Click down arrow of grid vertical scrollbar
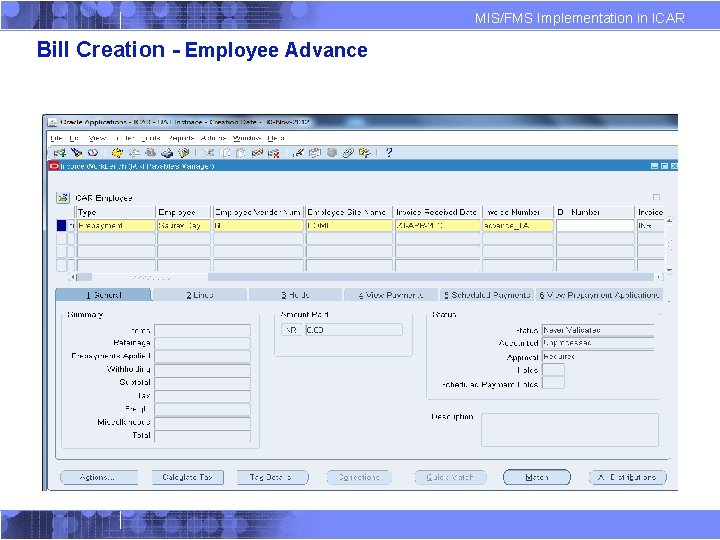Image resolution: width=720 pixels, height=540 pixels. tap(669, 271)
